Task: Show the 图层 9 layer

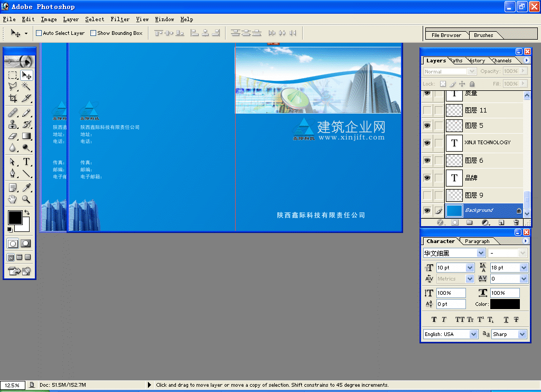Action: [x=427, y=195]
